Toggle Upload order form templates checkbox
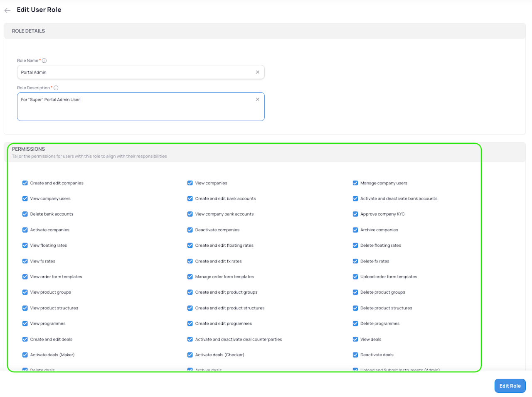532x397 pixels. pyautogui.click(x=355, y=277)
